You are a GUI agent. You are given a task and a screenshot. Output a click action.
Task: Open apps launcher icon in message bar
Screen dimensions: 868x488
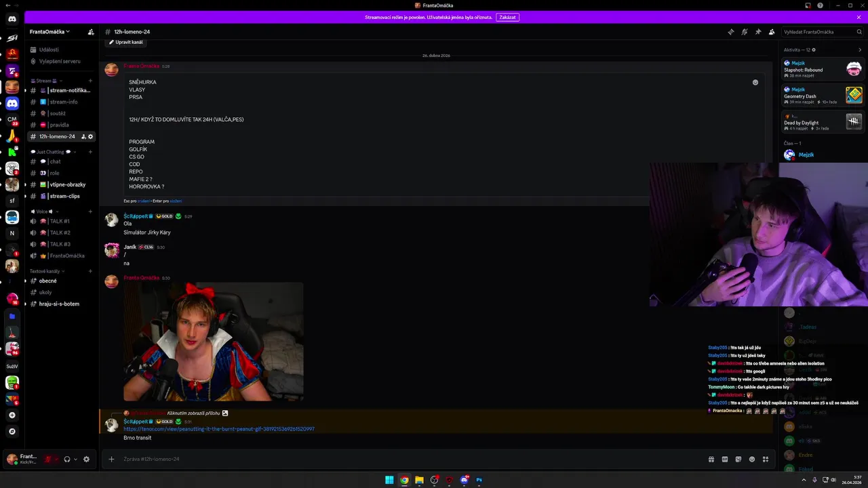pyautogui.click(x=766, y=459)
